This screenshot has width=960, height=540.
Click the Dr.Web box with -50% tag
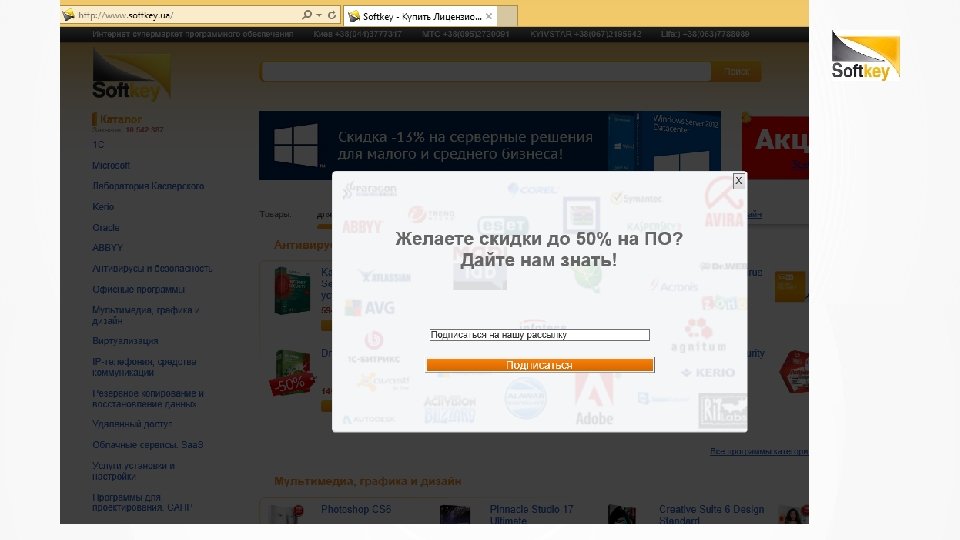point(291,373)
